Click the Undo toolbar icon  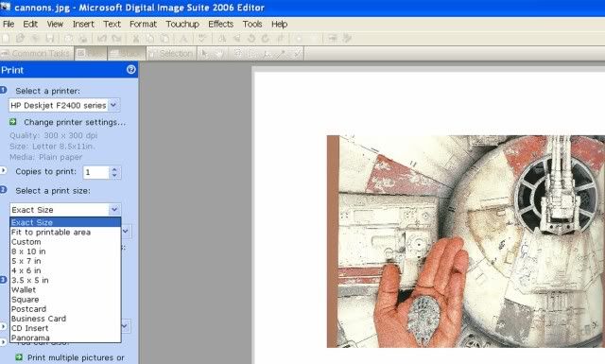click(102, 38)
